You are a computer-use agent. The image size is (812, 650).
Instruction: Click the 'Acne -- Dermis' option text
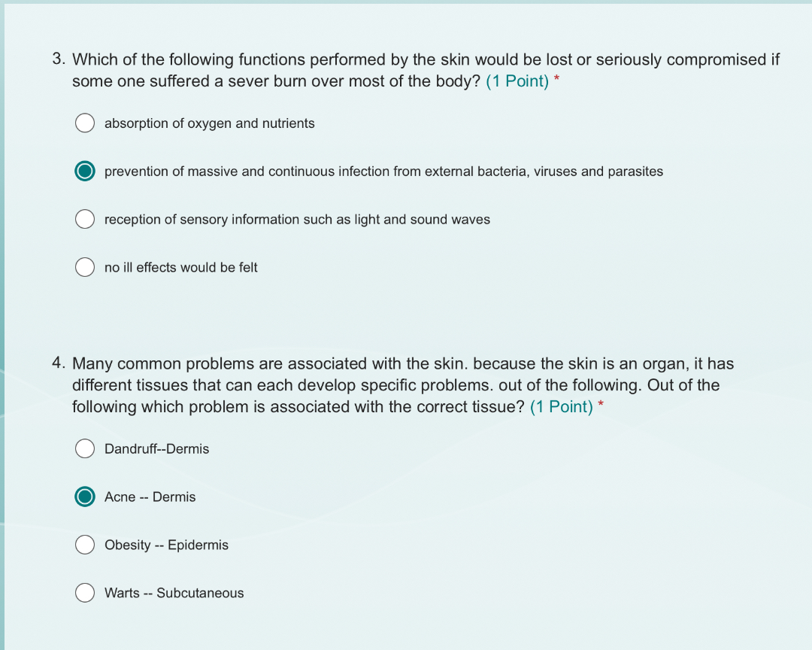[x=150, y=497]
